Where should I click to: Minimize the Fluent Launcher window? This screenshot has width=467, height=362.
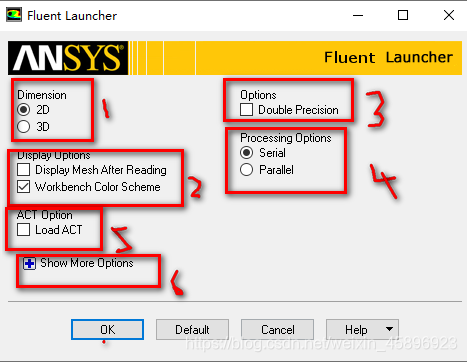coord(358,15)
